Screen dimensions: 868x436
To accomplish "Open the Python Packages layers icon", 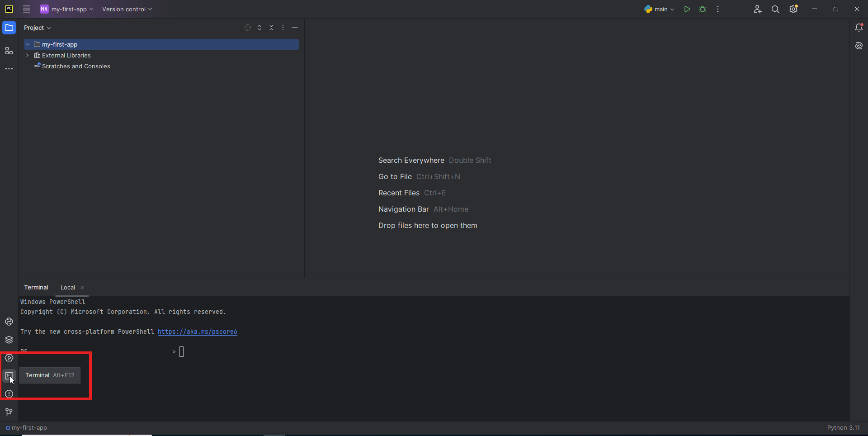I will pyautogui.click(x=9, y=340).
